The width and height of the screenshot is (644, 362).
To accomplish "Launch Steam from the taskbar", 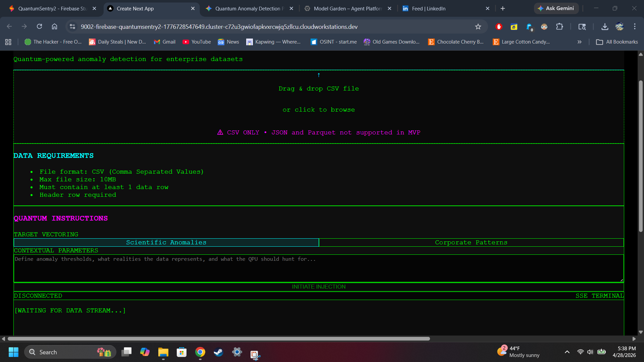I will coord(218,352).
